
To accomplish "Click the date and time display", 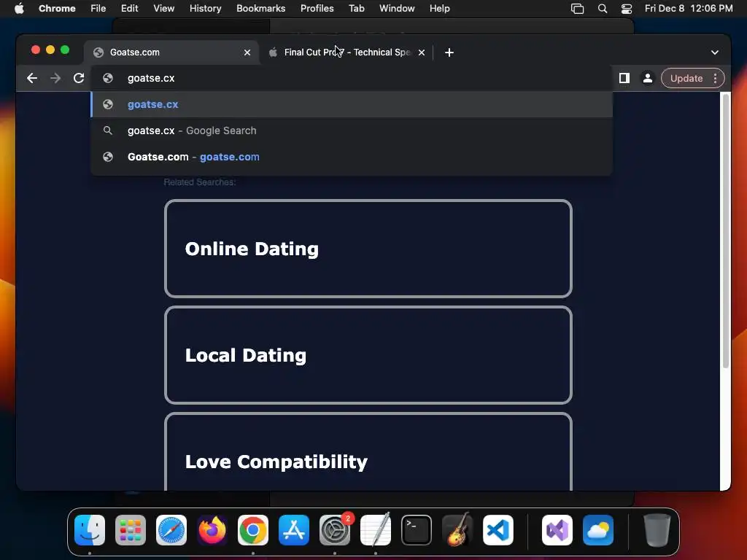I will (689, 8).
